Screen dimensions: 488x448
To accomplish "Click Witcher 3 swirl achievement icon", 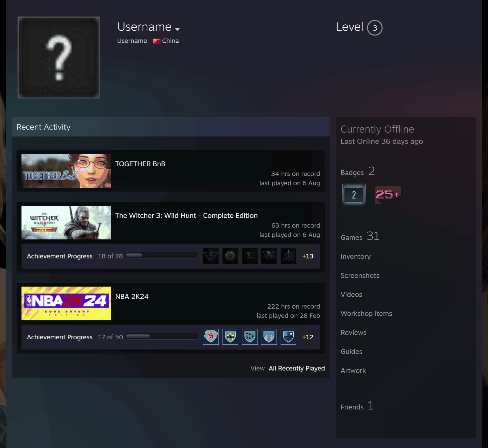I will pyautogui.click(x=230, y=256).
